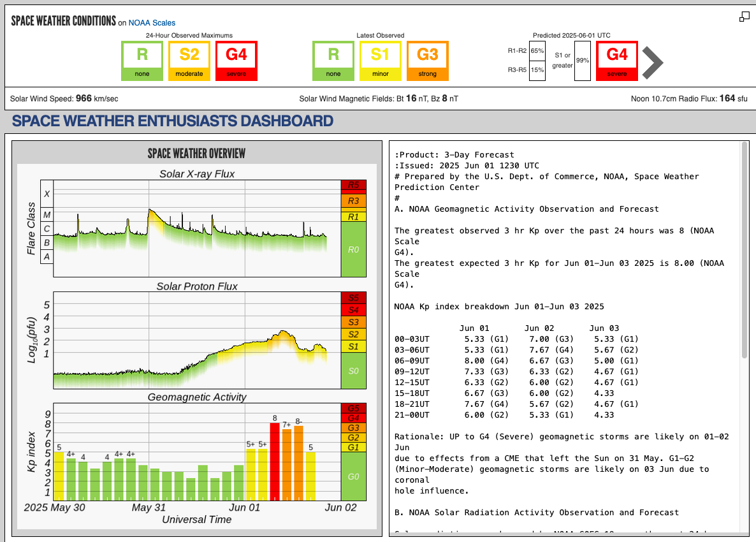Click the red R5 scale swatch
Screen dimensions: 756x542
[353, 185]
